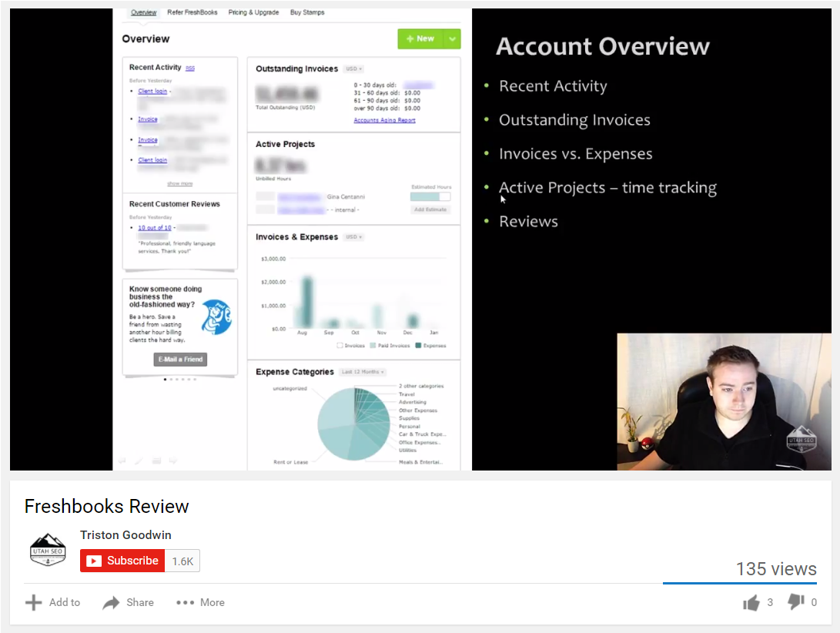Click the 'Reviews' slide bullet

pyautogui.click(x=529, y=221)
